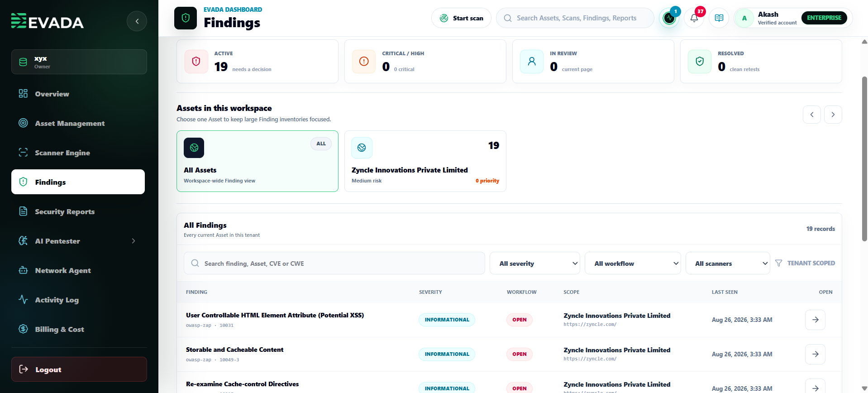Sort by FINDING column header
This screenshot has width=868, height=393.
[196, 292]
